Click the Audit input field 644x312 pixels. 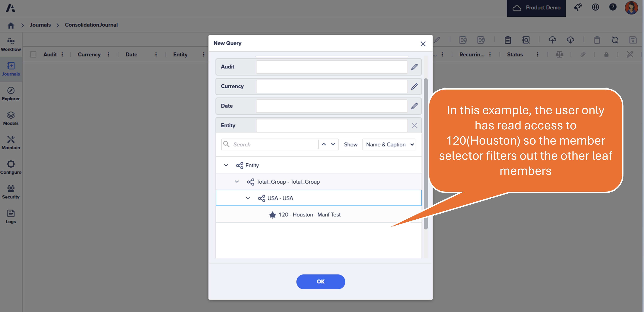(332, 67)
